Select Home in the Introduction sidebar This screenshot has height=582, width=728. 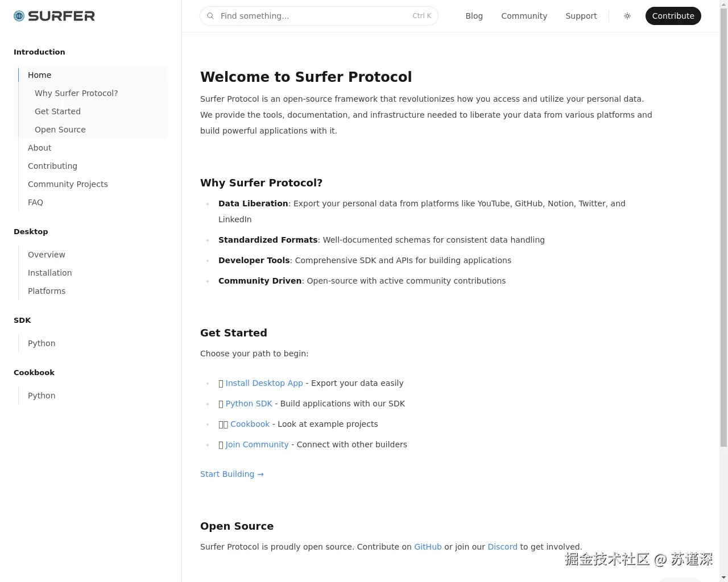[39, 74]
